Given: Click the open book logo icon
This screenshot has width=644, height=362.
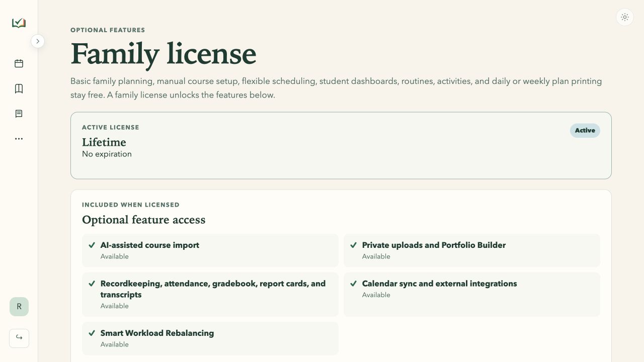Looking at the screenshot, I should point(19,23).
